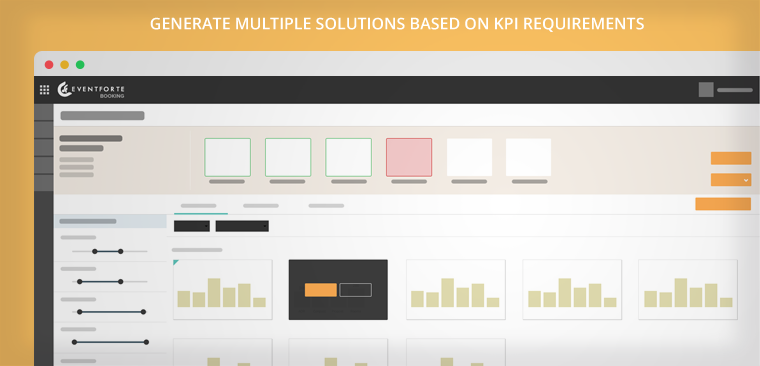Screen dimensions: 760x366
Task: Click the green corner marker on first chart
Action: point(175,262)
